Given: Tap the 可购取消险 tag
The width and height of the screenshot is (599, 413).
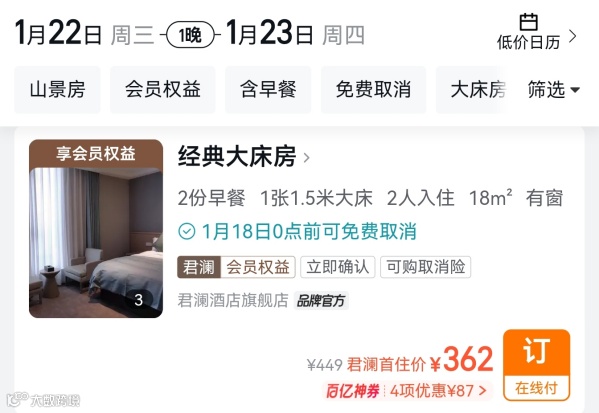Looking at the screenshot, I should pos(426,267).
